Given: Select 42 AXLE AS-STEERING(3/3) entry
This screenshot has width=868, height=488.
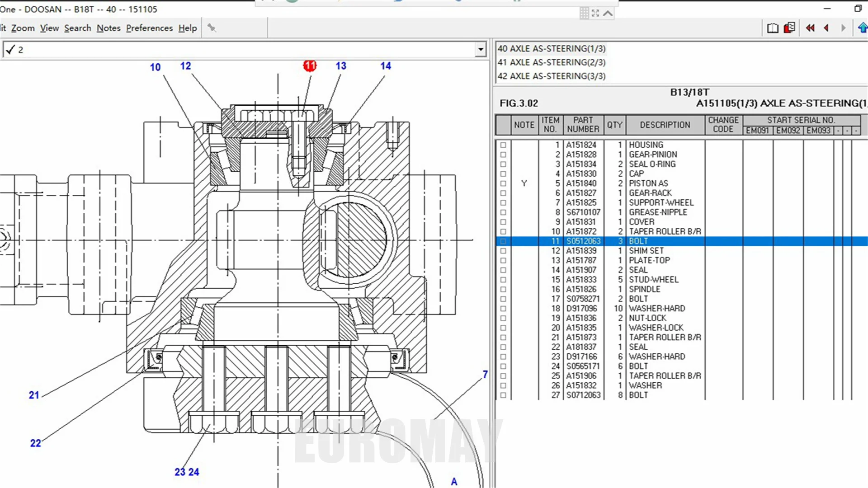Looking at the screenshot, I should click(552, 76).
